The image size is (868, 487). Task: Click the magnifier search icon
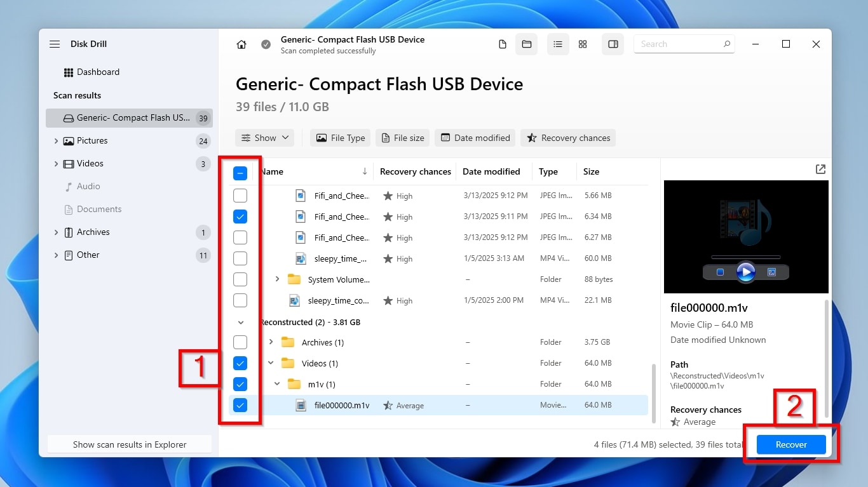coord(726,44)
